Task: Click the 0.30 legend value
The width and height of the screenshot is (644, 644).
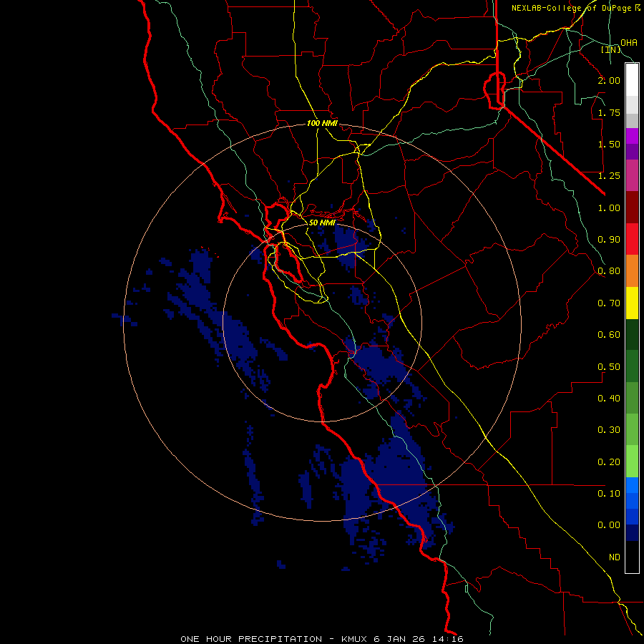Action: click(609, 430)
